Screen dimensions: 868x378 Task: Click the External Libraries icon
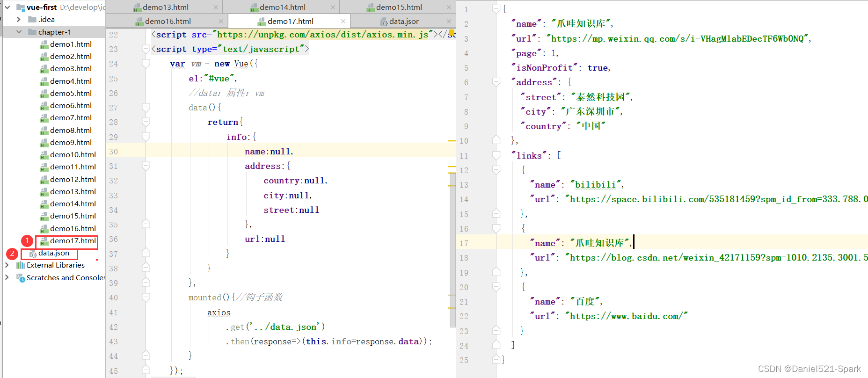click(x=21, y=265)
